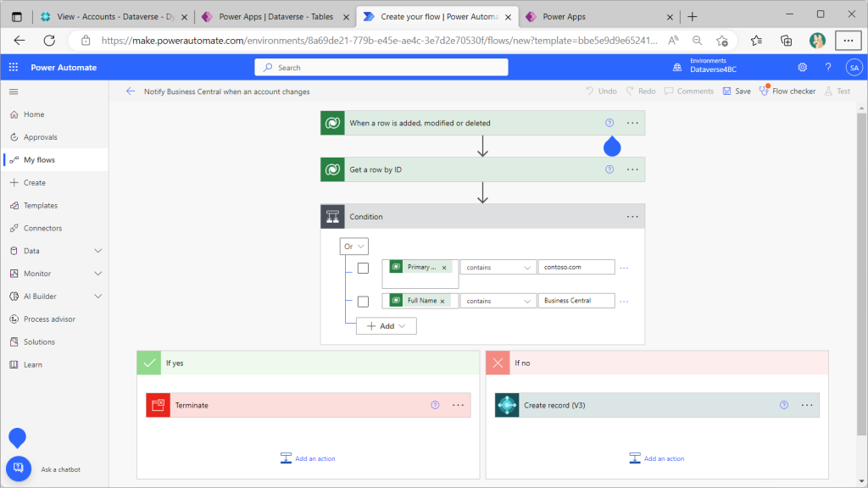Click the Get a row by ID icon
This screenshot has width=868, height=488.
332,169
